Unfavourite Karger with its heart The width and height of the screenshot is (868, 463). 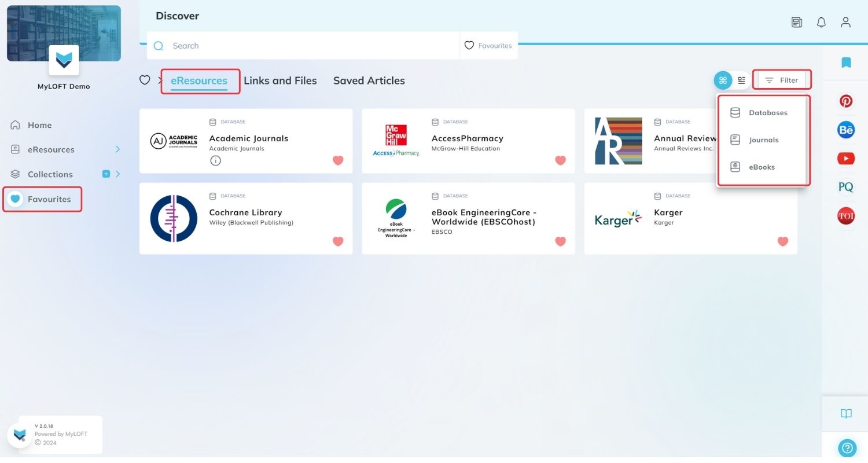coord(782,241)
